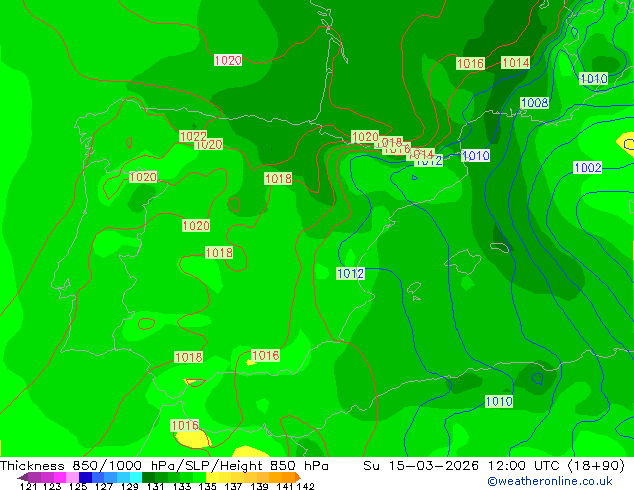The image size is (634, 490).
Task: Select the yellow legend swatch at 135
Action: (212, 477)
